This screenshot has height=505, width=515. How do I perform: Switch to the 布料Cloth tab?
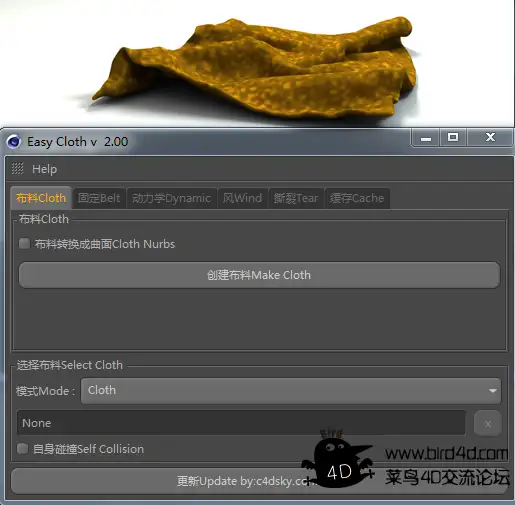(x=41, y=198)
